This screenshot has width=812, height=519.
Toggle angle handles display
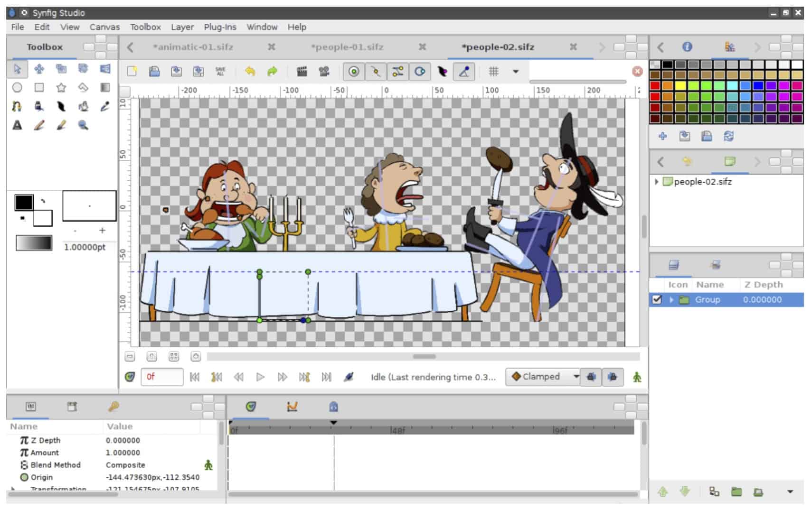tap(464, 72)
